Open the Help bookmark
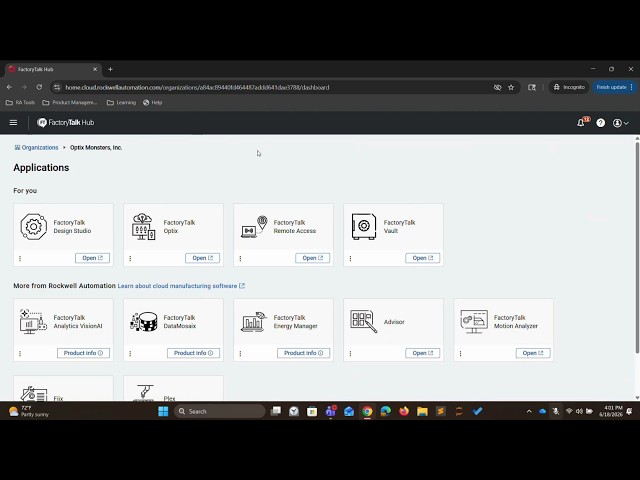The image size is (640, 480). click(153, 102)
